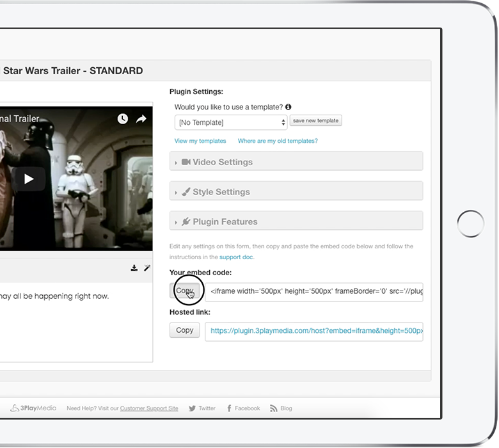Screen dimensions: 499x448
Task: Open the Facebook footer link
Action: [x=244, y=408]
